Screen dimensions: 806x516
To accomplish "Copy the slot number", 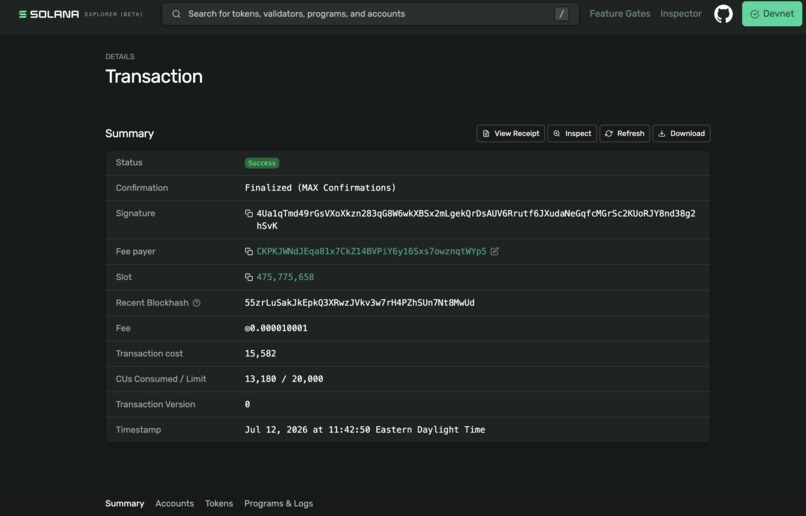I will [x=249, y=277].
